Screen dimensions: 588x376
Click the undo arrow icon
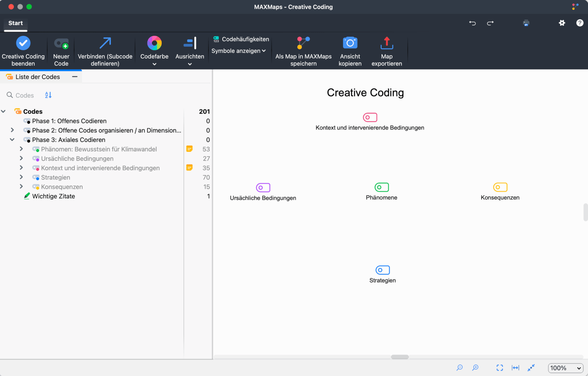(x=472, y=23)
